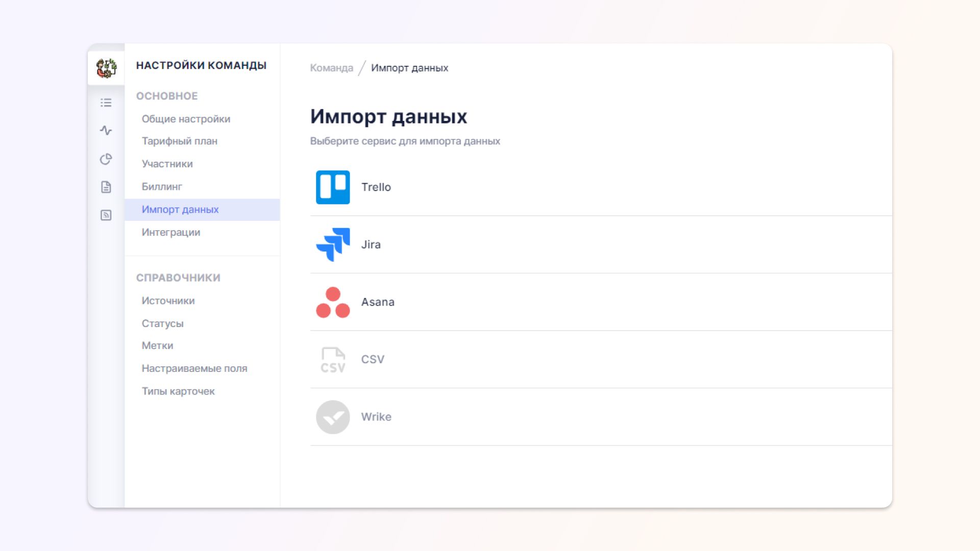Choose Wrike import service label
The width and height of the screenshot is (980, 551).
[x=376, y=417]
